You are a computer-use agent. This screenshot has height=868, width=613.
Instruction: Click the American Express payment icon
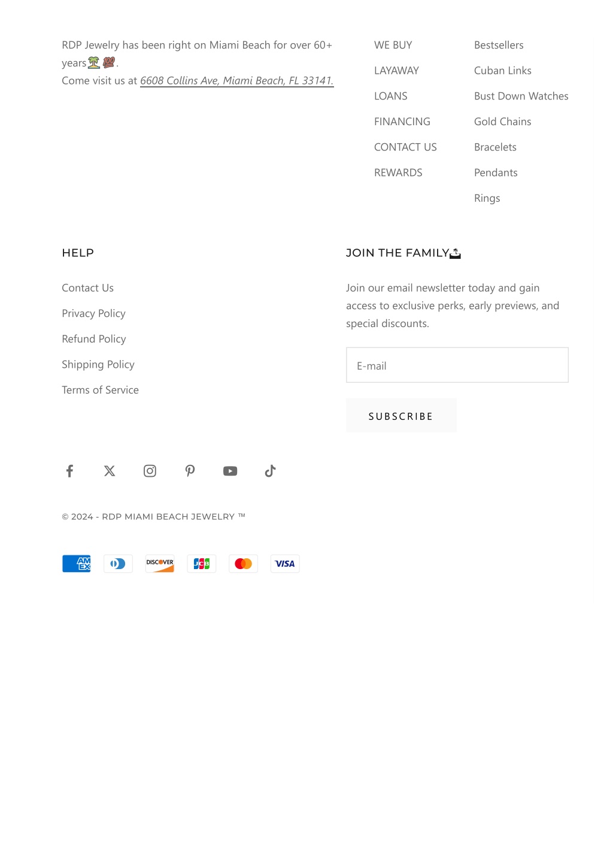pyautogui.click(x=77, y=564)
